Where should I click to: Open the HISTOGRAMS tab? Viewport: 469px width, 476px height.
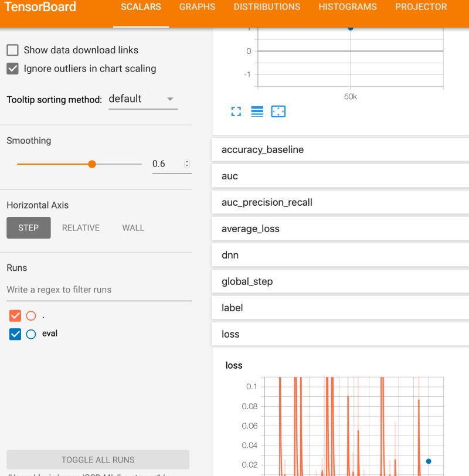pos(348,7)
